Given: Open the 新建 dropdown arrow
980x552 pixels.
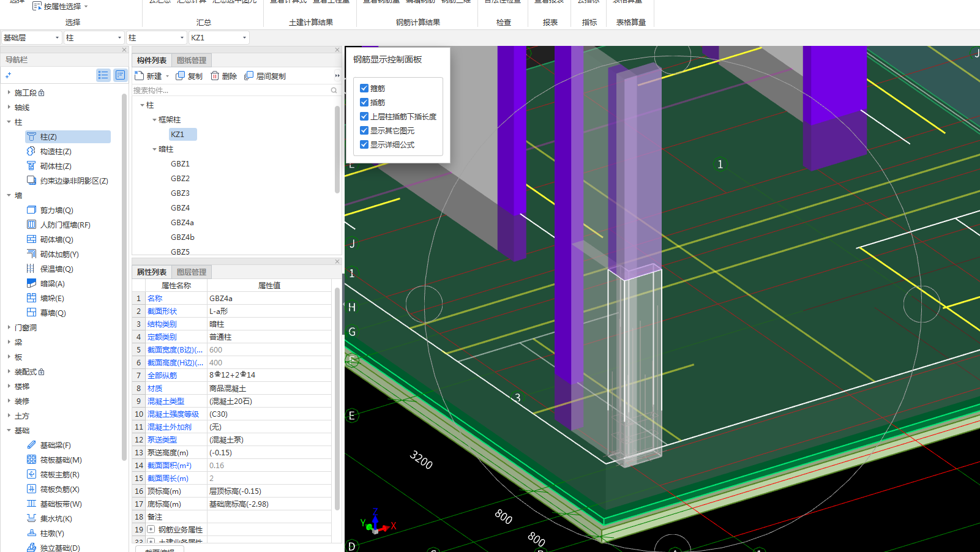Looking at the screenshot, I should [167, 76].
